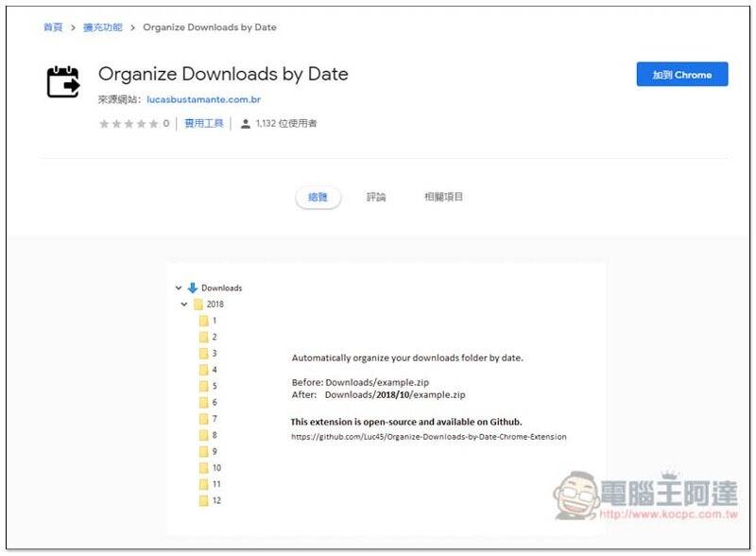
Task: Click the 加到 Chrome button
Action: (x=681, y=75)
